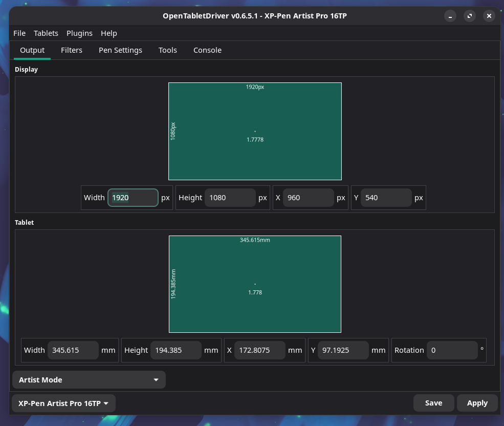
Task: Open the XP-Pen Artist Pro 16TP tablet selector
Action: tap(63, 403)
